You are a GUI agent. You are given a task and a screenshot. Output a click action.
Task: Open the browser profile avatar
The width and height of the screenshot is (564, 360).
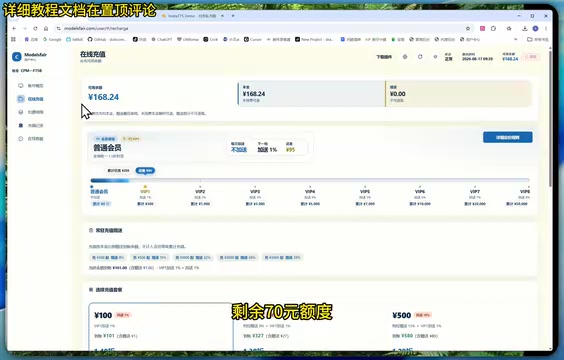pyautogui.click(x=536, y=28)
